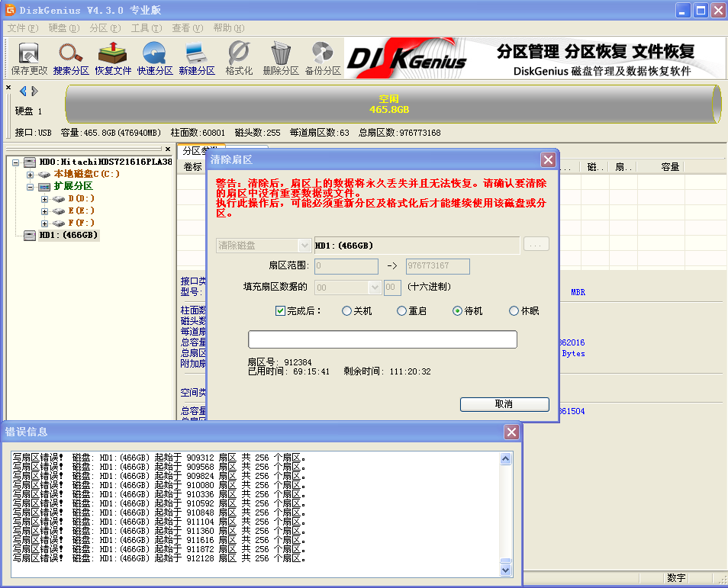
Task: Go to next disk with right arrow
Action: (x=34, y=91)
